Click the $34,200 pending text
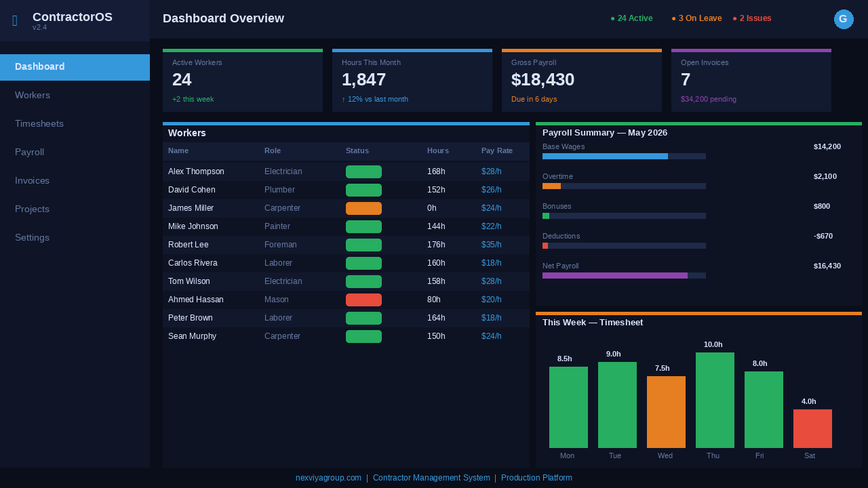868x488 pixels. (x=709, y=99)
